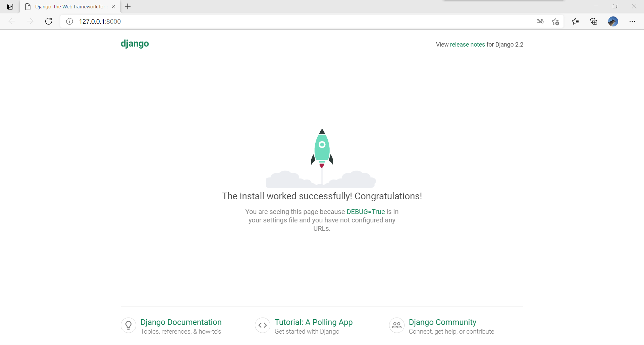Open the tab actions menu icon
This screenshot has height=345, width=644.
click(x=10, y=7)
